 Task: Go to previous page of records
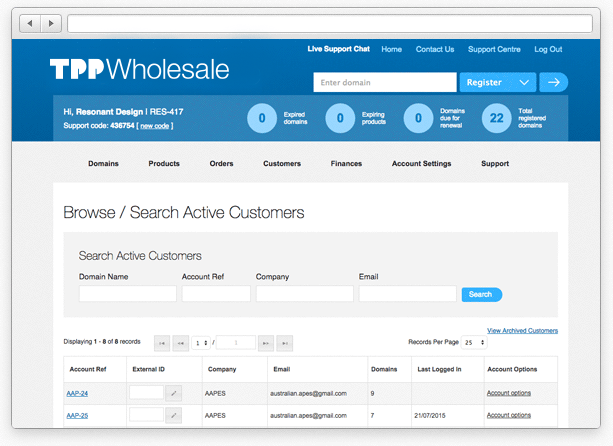pyautogui.click(x=180, y=342)
